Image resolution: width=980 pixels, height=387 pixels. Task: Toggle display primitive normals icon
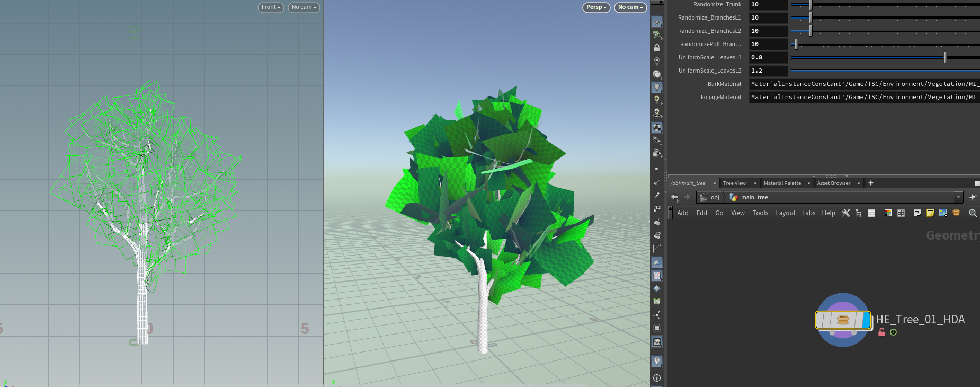657,222
